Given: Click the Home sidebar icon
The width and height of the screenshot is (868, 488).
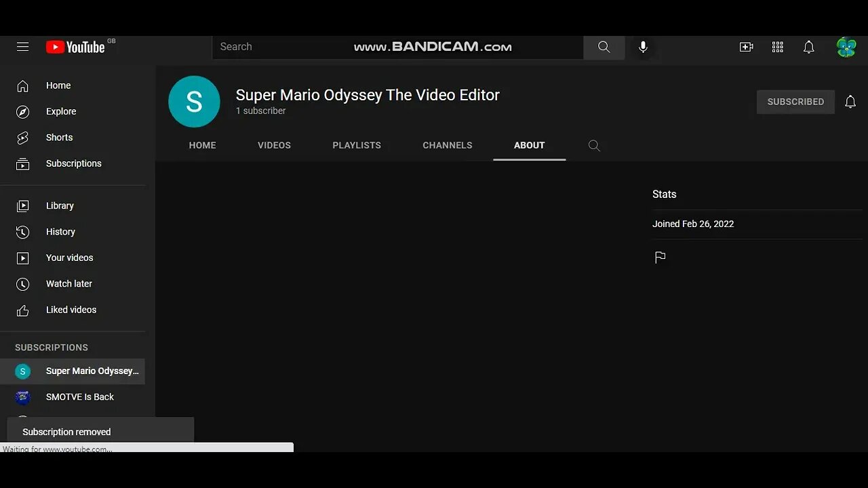Looking at the screenshot, I should [x=22, y=86].
